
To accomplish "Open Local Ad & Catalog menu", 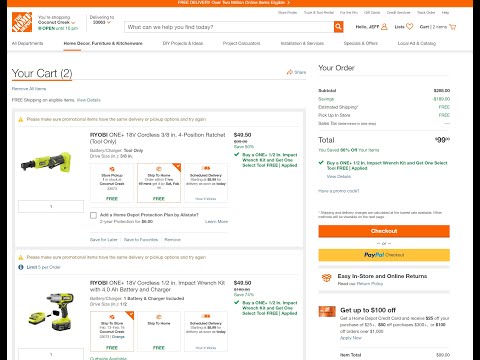I will coord(417,43).
